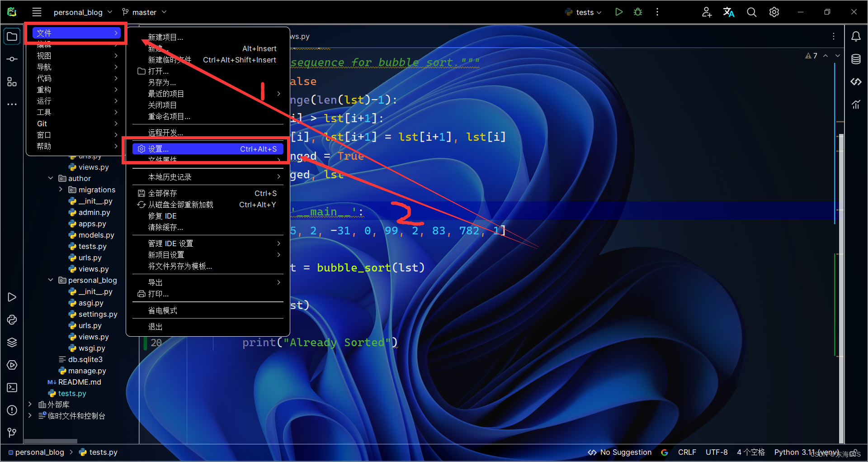868x462 pixels.
Task: Run the tests configuration with the green play icon
Action: tap(619, 12)
